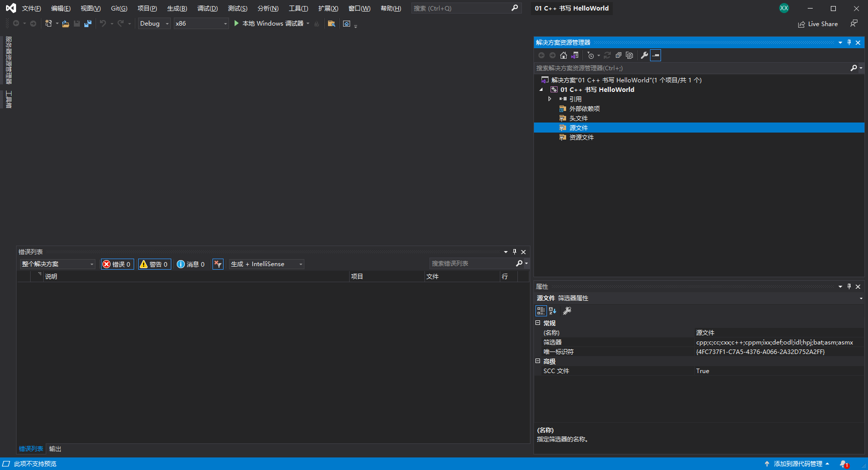Image resolution: width=868 pixels, height=470 pixels.
Task: Collapse the 常规 property category
Action: (537, 323)
